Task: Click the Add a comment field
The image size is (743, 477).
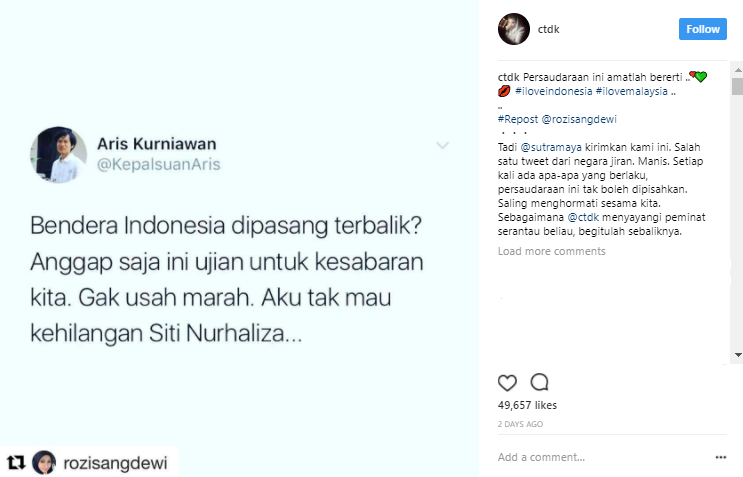Action: pos(602,457)
